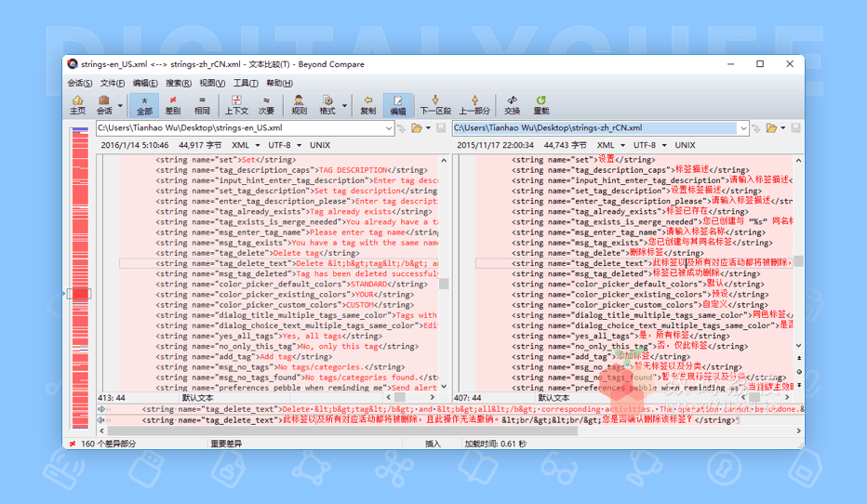Open the left pane XML format dropdown

[x=246, y=145]
